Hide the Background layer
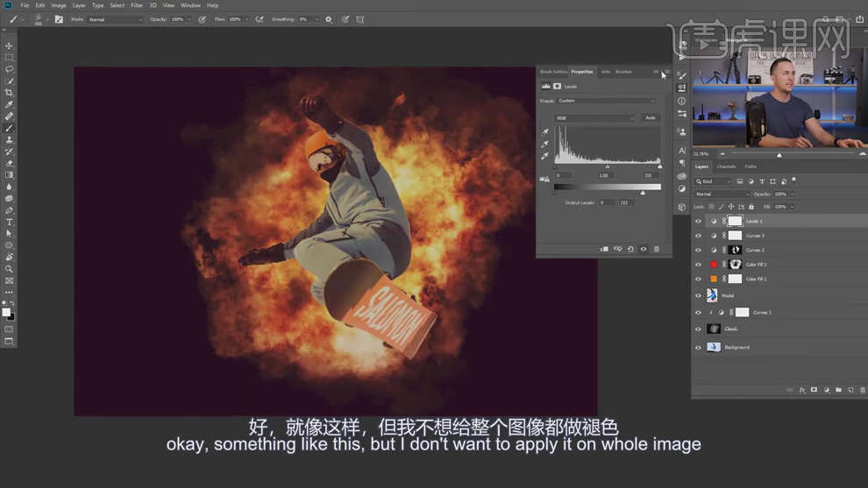This screenshot has height=488, width=868. (x=698, y=348)
